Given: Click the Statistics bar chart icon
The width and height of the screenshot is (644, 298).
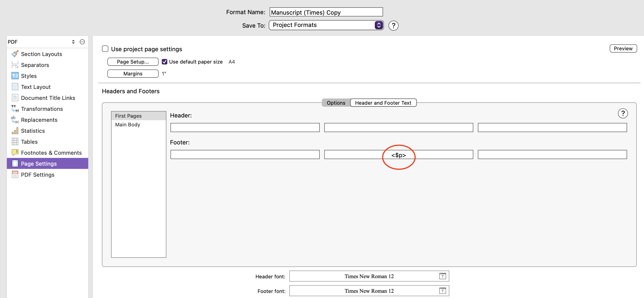Looking at the screenshot, I should (15, 131).
